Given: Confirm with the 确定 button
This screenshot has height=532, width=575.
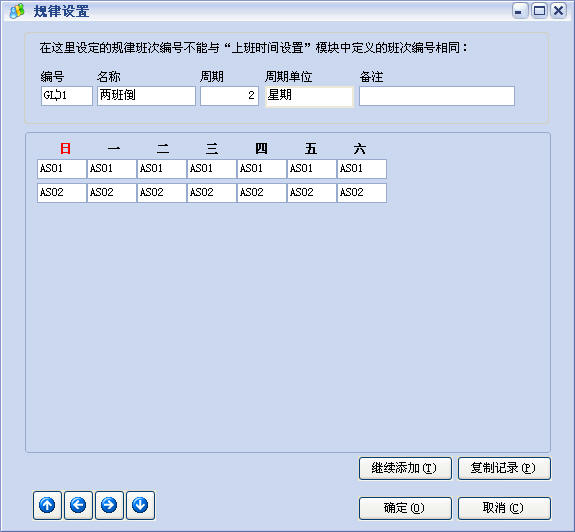Looking at the screenshot, I should (405, 508).
